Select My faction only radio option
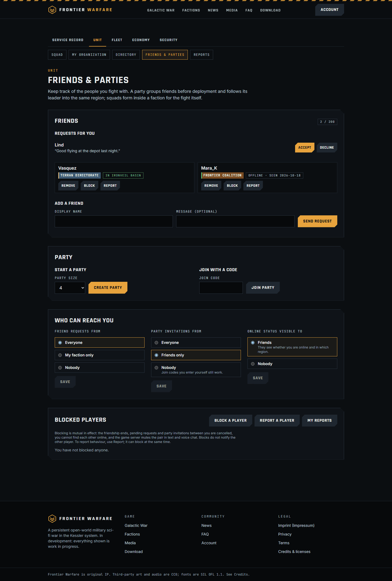This screenshot has height=581, width=392. [100, 355]
